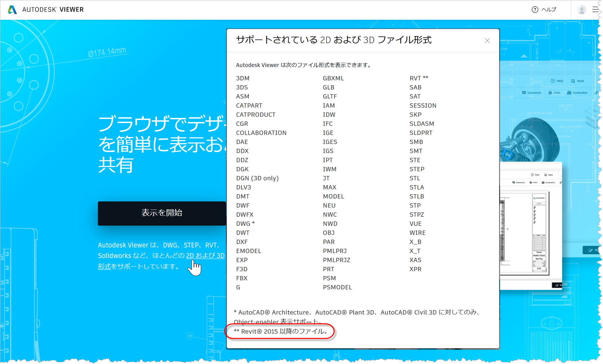Select the RVT ** format entry

419,78
